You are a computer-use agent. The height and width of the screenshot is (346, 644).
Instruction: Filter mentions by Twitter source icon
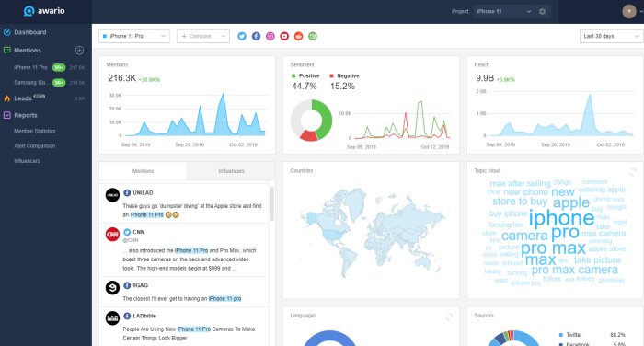pos(242,36)
